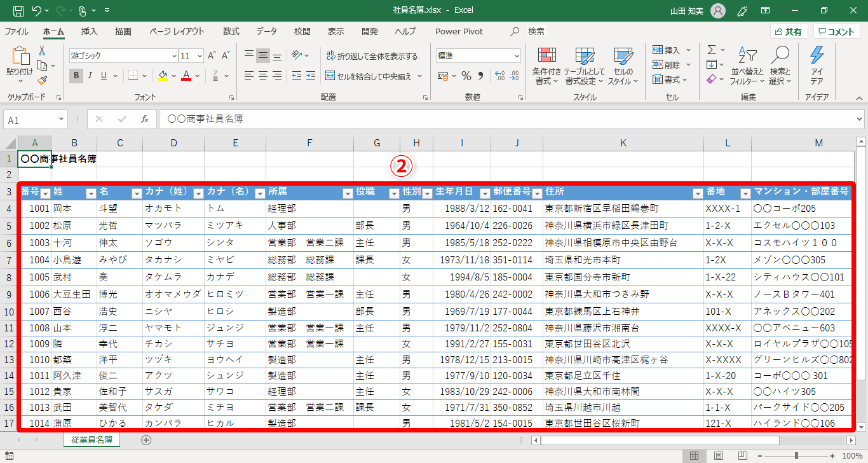Open the font size dropdown showing 11

point(200,56)
